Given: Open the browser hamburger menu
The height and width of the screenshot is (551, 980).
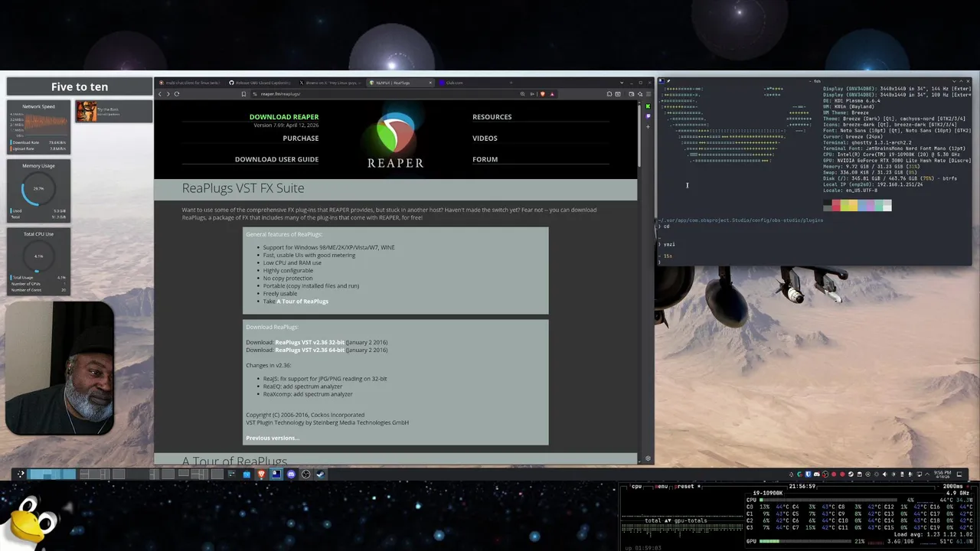Looking at the screenshot, I should 648,94.
